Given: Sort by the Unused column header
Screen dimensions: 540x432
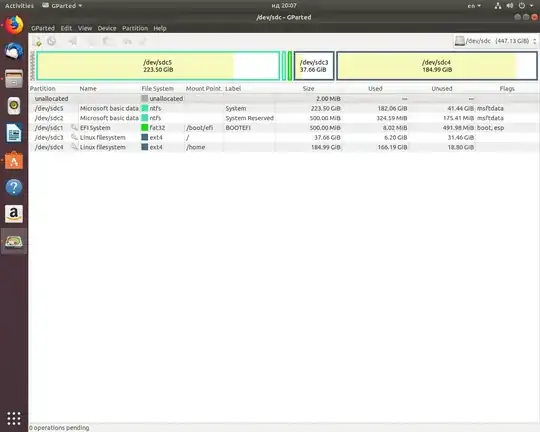Looking at the screenshot, I should pyautogui.click(x=442, y=89).
